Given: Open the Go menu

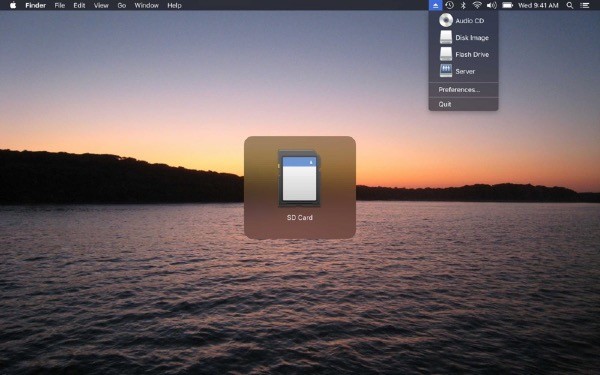Looking at the screenshot, I should 122,5.
